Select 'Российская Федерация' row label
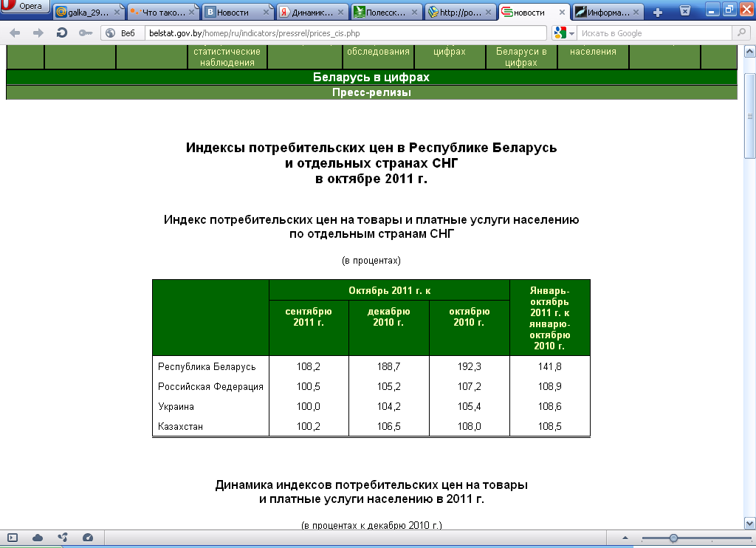 (x=210, y=386)
